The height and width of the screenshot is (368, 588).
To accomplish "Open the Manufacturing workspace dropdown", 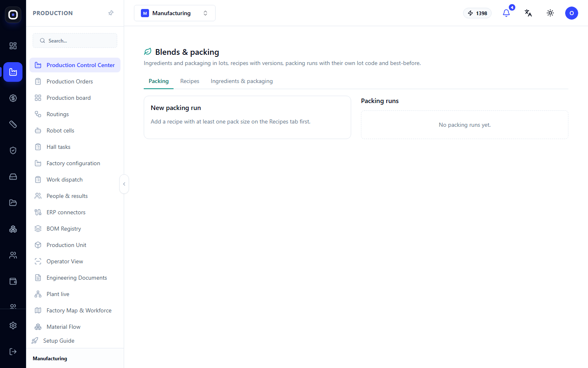I will click(175, 13).
